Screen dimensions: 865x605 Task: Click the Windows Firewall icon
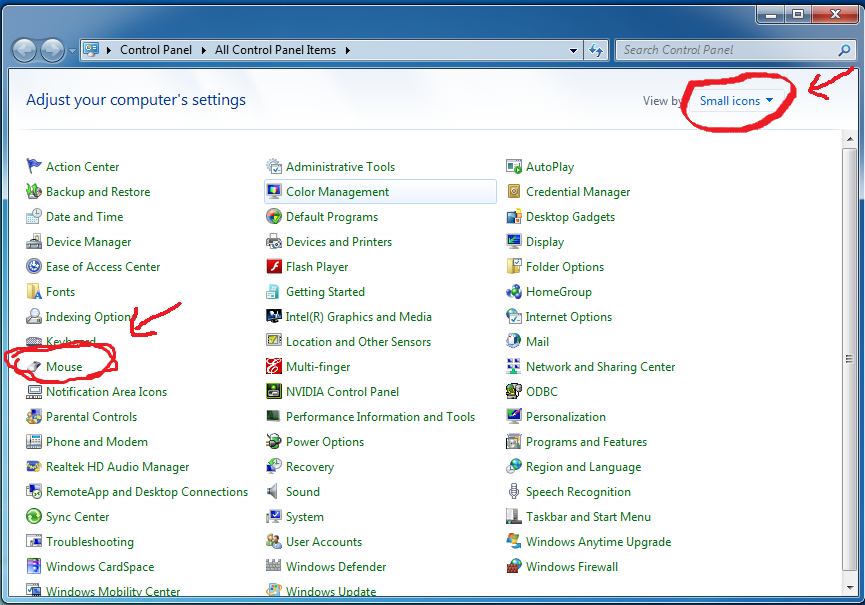pos(514,566)
